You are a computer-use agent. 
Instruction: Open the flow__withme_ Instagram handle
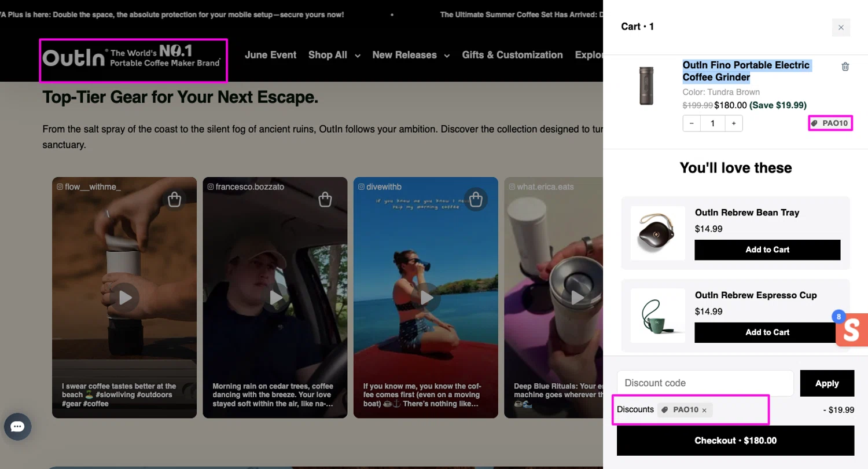click(x=89, y=187)
